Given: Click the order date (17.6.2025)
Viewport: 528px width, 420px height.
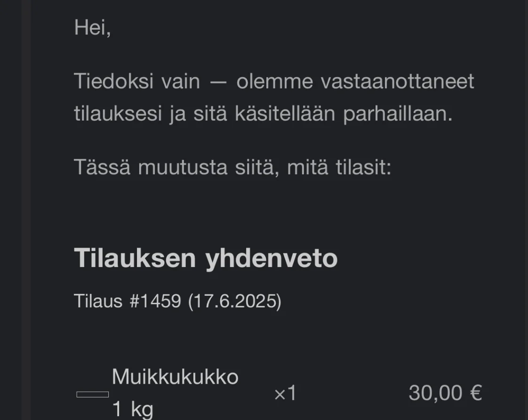Looking at the screenshot, I should coord(234,301).
